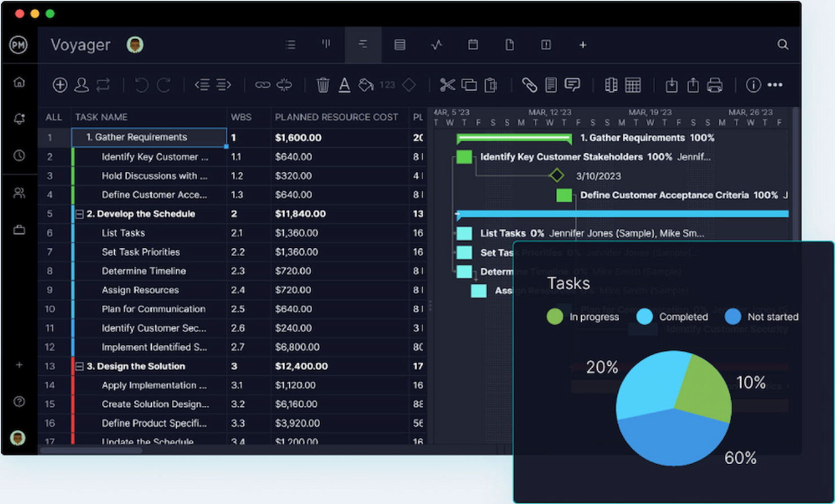Open the calendar view tab
The image size is (835, 504).
pos(473,45)
